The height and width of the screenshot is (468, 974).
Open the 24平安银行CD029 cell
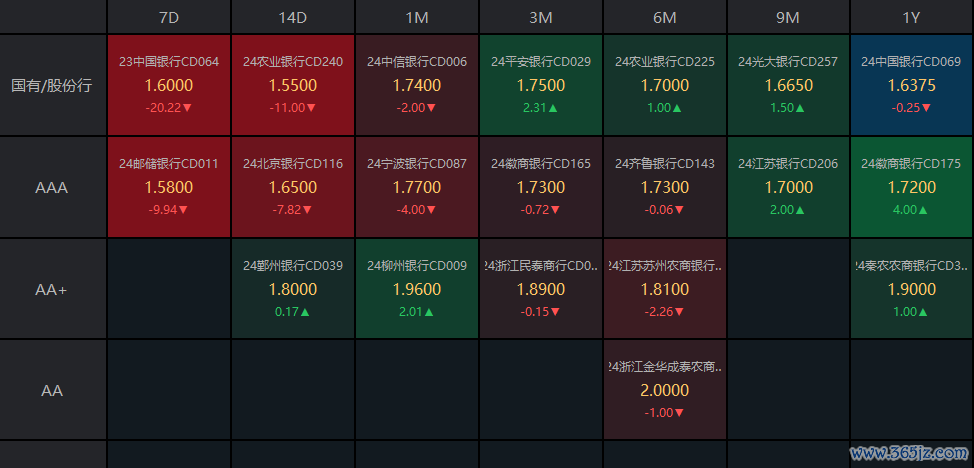coord(540,85)
